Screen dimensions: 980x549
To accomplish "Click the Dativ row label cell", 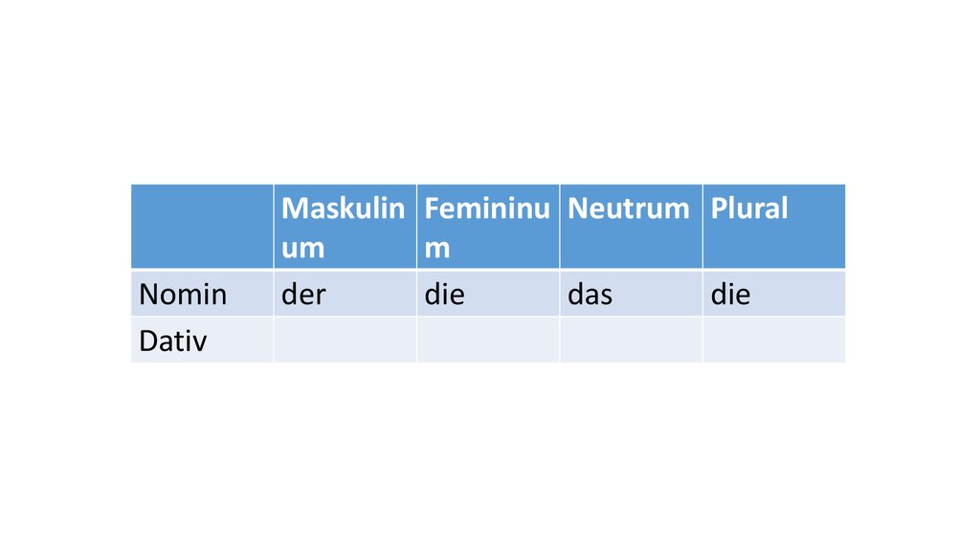I will tap(202, 340).
